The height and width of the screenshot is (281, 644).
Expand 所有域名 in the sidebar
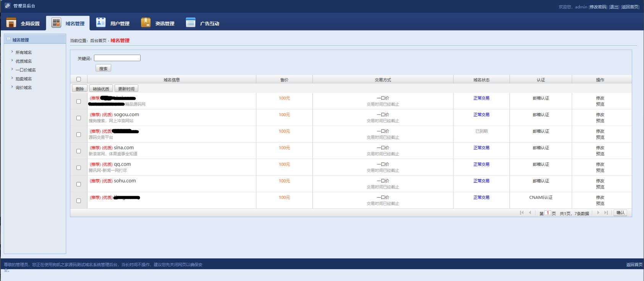pyautogui.click(x=23, y=52)
